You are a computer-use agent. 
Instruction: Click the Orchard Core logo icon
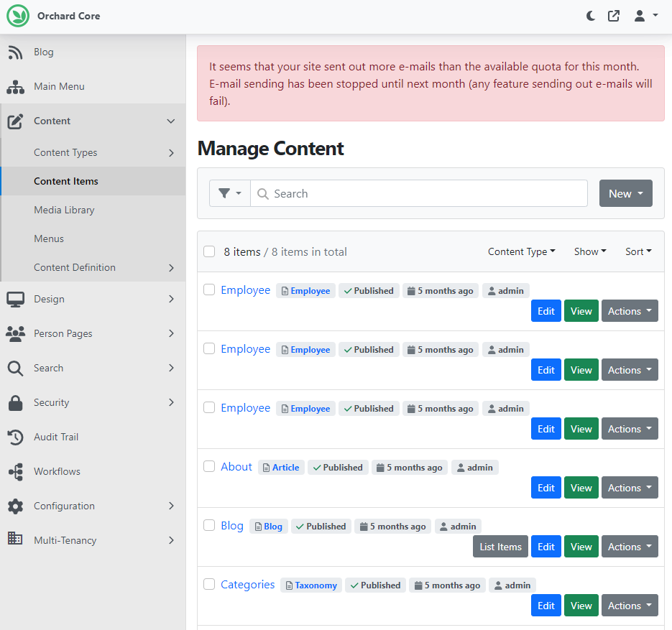(x=17, y=16)
